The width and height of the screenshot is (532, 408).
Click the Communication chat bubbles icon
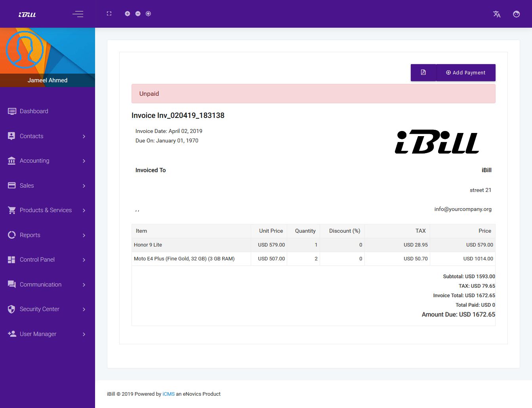pyautogui.click(x=11, y=285)
